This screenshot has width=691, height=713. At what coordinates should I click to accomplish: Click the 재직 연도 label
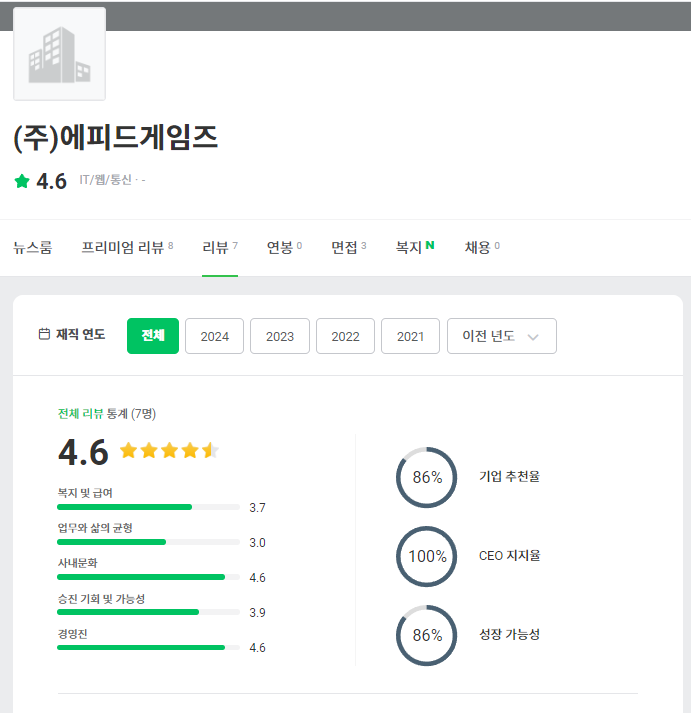click(80, 334)
